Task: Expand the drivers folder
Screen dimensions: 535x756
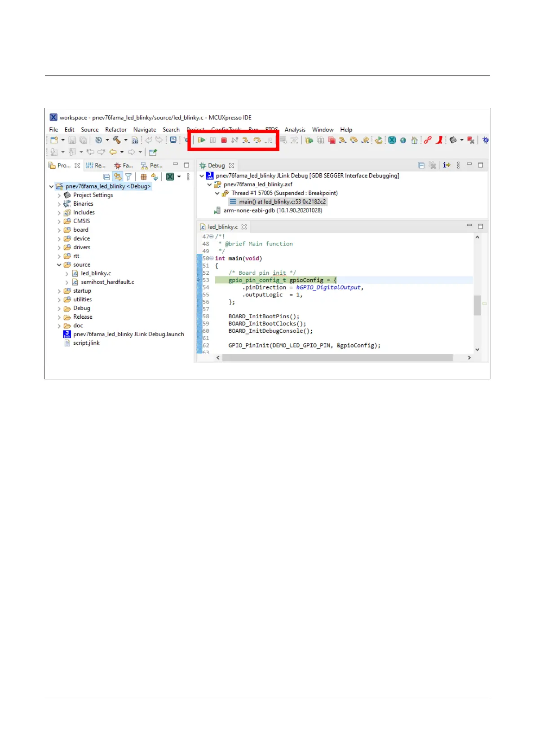Action: [59, 247]
